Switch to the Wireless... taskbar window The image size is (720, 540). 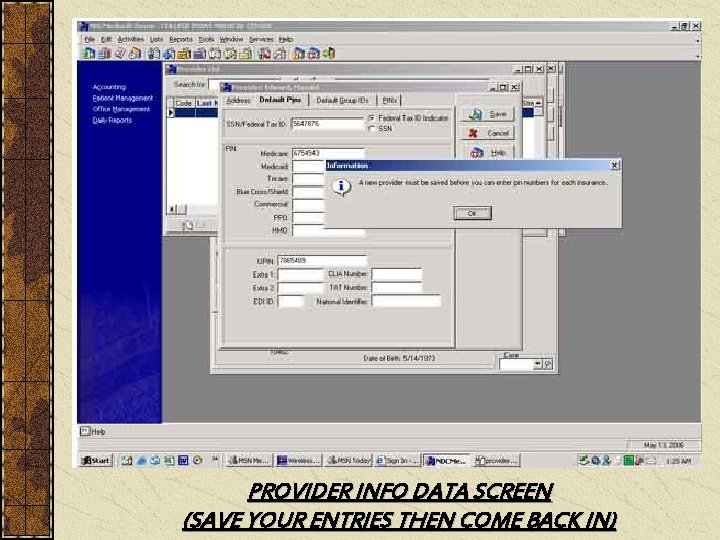tap(298, 460)
